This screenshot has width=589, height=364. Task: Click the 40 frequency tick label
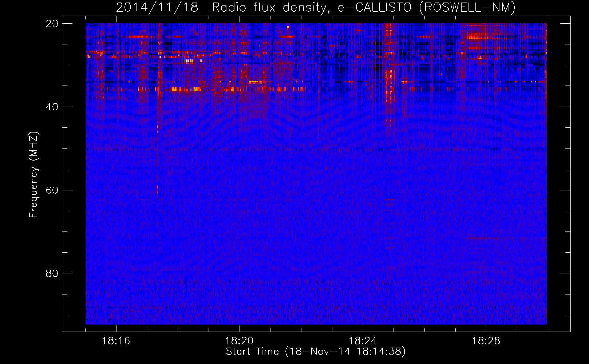(52, 107)
